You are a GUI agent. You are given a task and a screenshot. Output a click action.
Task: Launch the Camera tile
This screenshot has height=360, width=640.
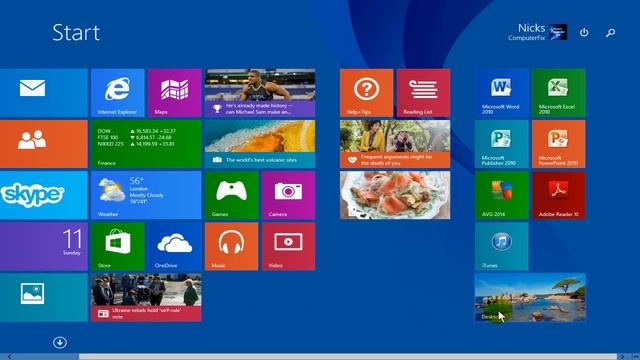(289, 195)
